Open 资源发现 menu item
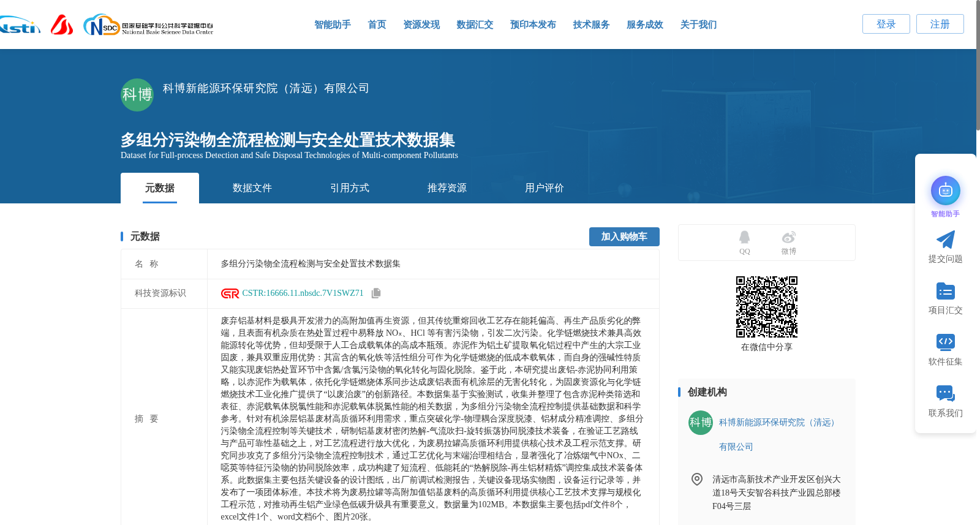Viewport: 980px width, 525px height. click(x=421, y=25)
